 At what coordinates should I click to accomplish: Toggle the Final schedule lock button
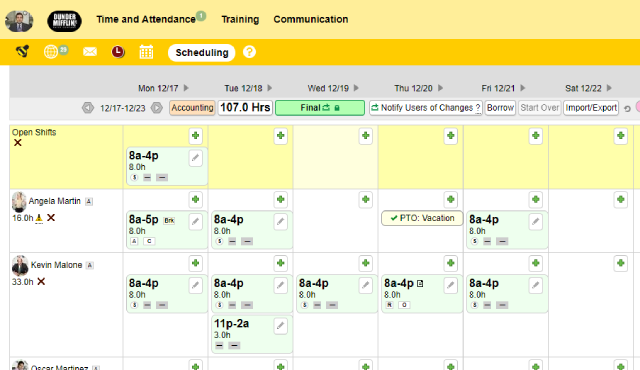[320, 108]
